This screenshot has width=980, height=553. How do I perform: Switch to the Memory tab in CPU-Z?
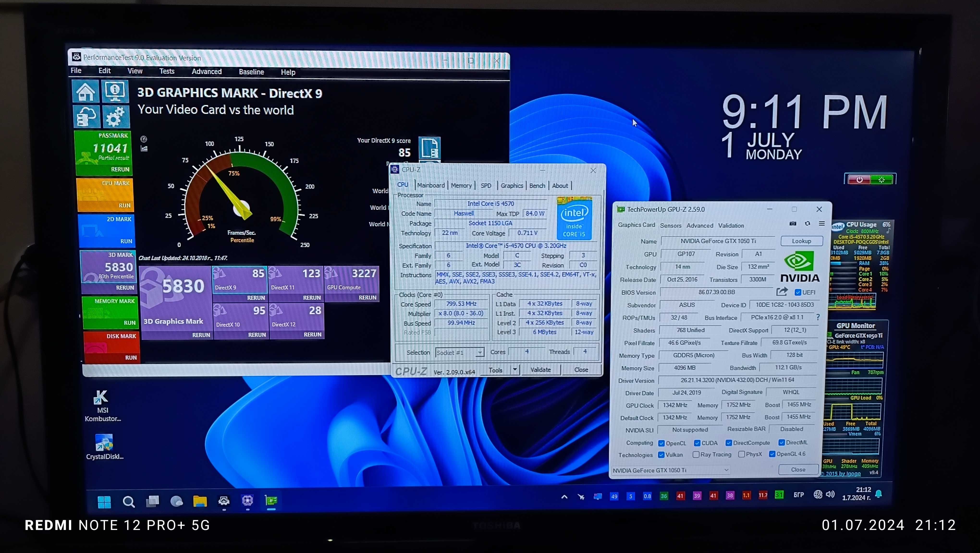tap(461, 186)
